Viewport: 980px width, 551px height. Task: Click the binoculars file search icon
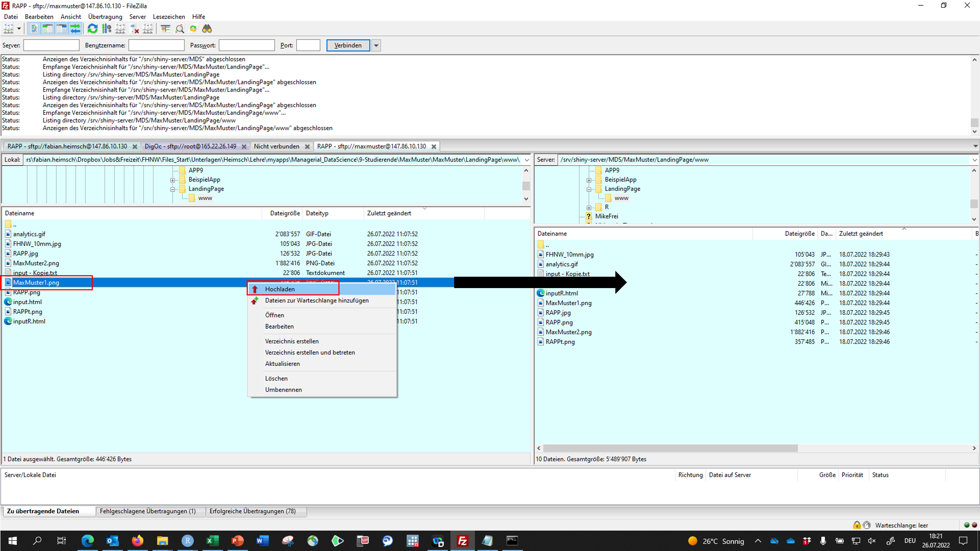207,28
